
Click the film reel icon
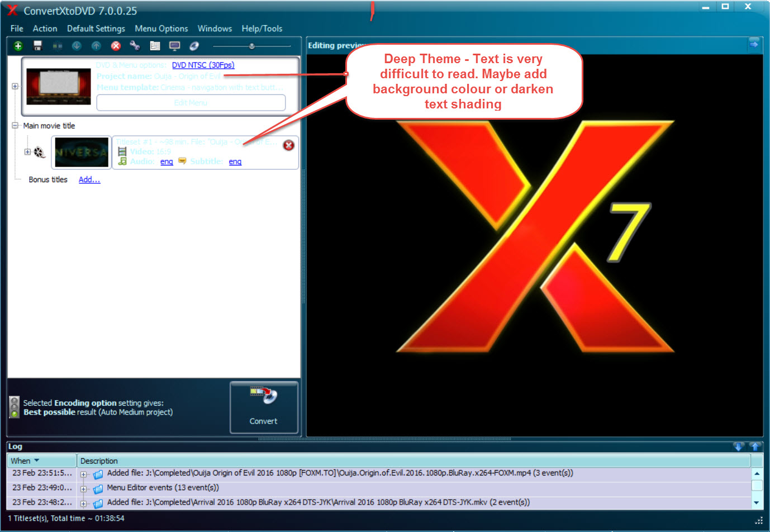[x=39, y=152]
